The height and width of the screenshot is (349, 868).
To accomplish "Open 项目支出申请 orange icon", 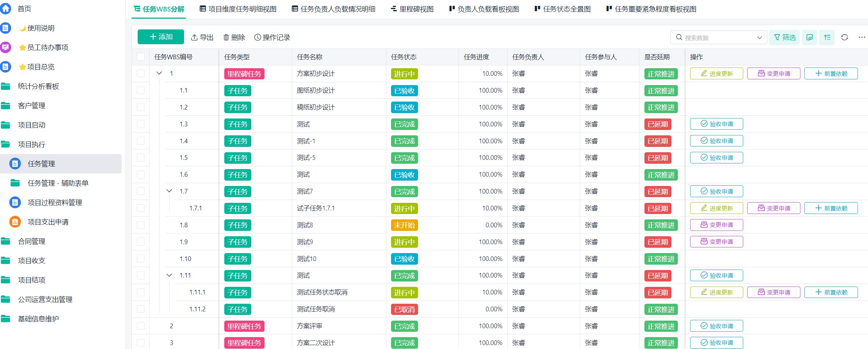I will (x=15, y=222).
